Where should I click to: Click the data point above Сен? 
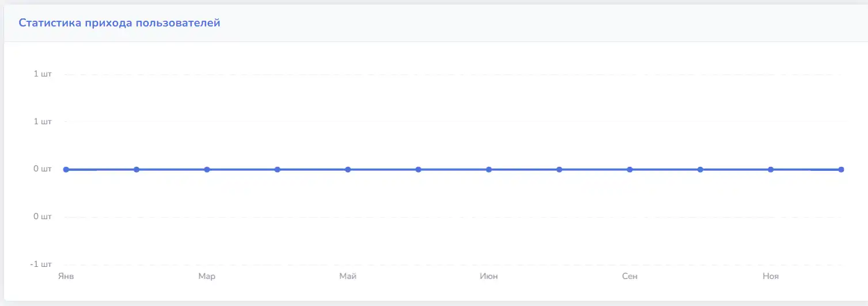pyautogui.click(x=630, y=170)
